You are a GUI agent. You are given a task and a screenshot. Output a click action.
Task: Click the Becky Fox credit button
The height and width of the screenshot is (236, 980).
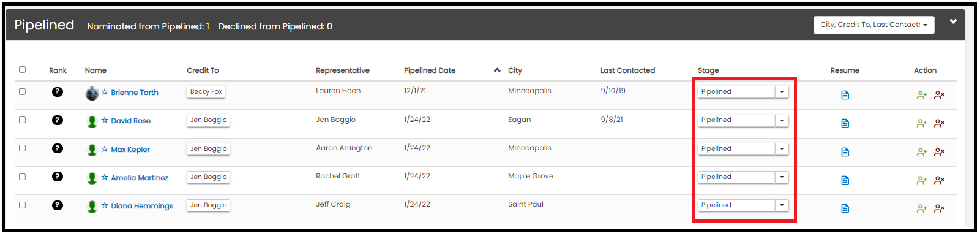[206, 92]
